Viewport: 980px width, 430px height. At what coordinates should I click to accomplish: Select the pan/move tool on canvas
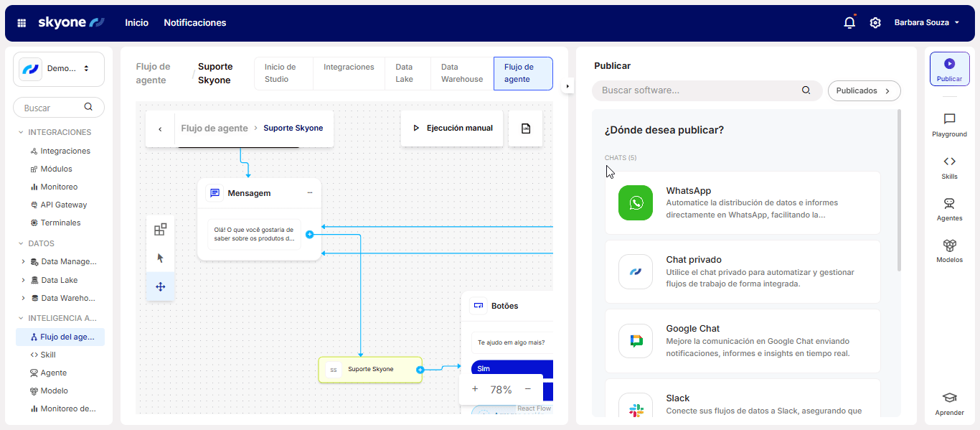pos(160,286)
